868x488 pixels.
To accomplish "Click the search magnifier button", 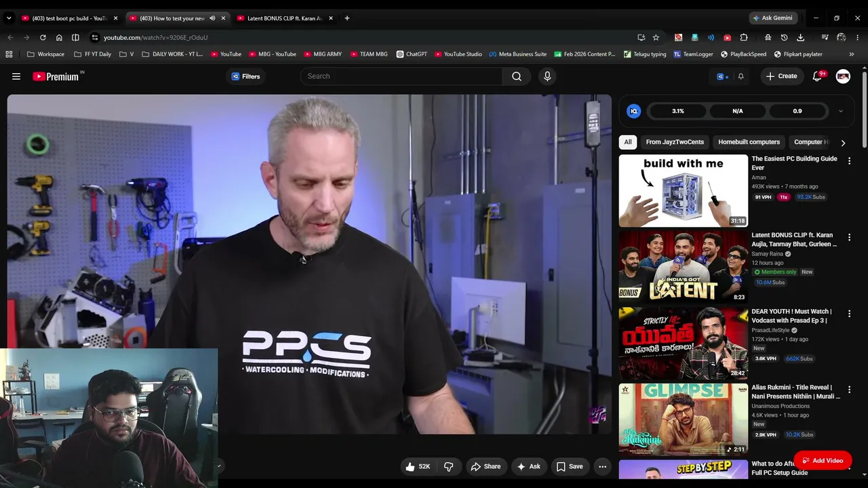I will (x=517, y=77).
